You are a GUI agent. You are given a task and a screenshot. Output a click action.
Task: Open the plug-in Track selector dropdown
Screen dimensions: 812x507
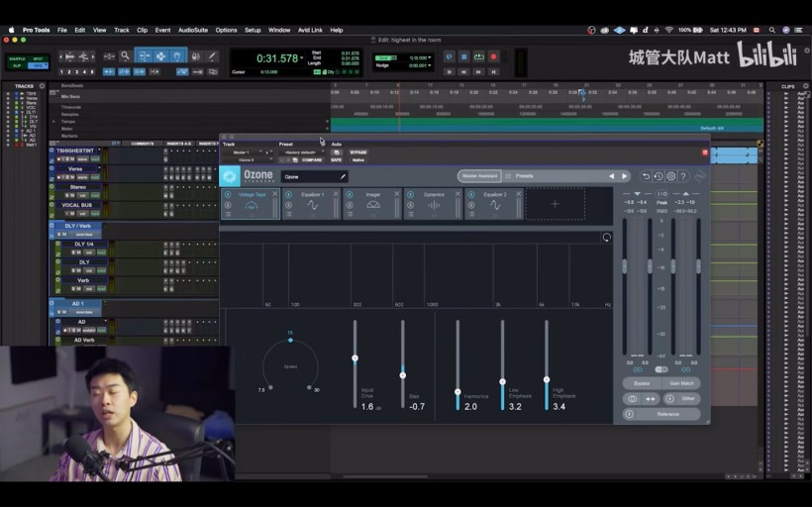click(247, 152)
